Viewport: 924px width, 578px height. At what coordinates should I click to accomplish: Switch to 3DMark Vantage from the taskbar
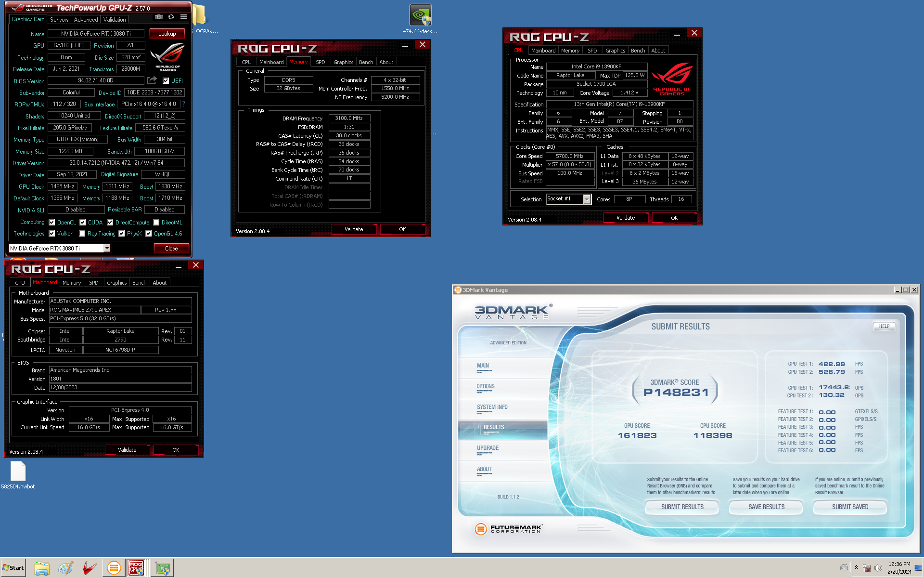tap(114, 568)
